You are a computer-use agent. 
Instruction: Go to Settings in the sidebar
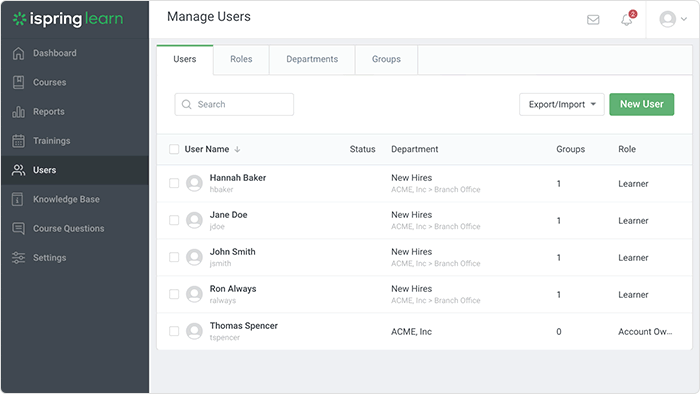coord(75,258)
